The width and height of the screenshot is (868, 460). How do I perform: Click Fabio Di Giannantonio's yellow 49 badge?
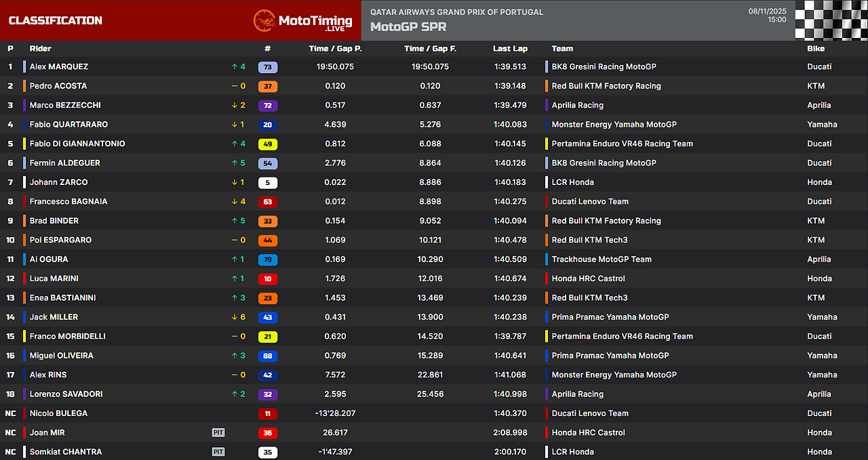pyautogui.click(x=268, y=144)
